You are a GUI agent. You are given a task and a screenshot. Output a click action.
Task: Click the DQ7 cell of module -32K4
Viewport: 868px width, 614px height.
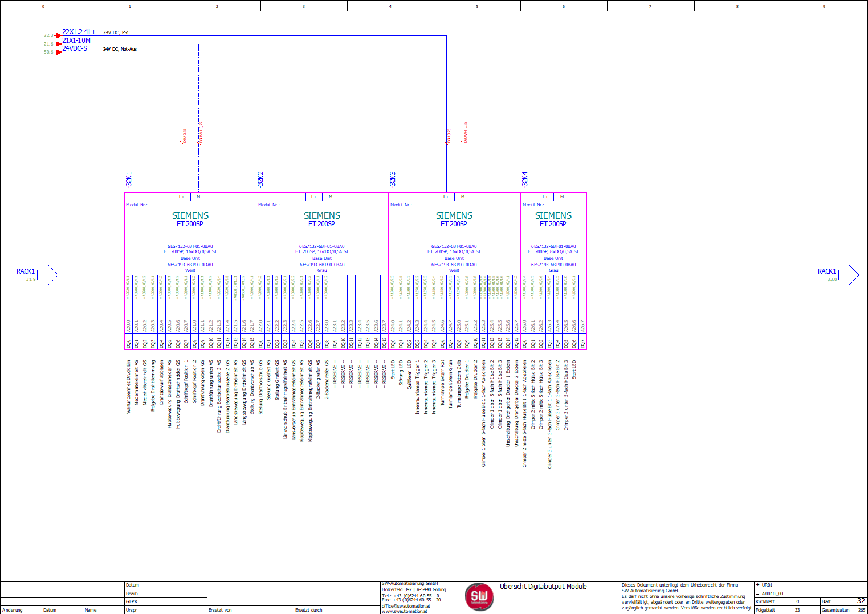(582, 342)
